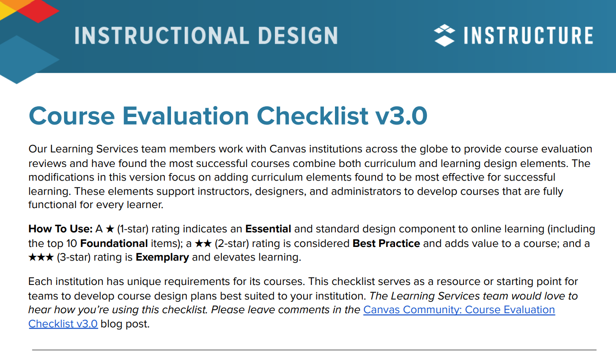Click the bold word 'Exemplary'
616x364 pixels.
pos(162,258)
